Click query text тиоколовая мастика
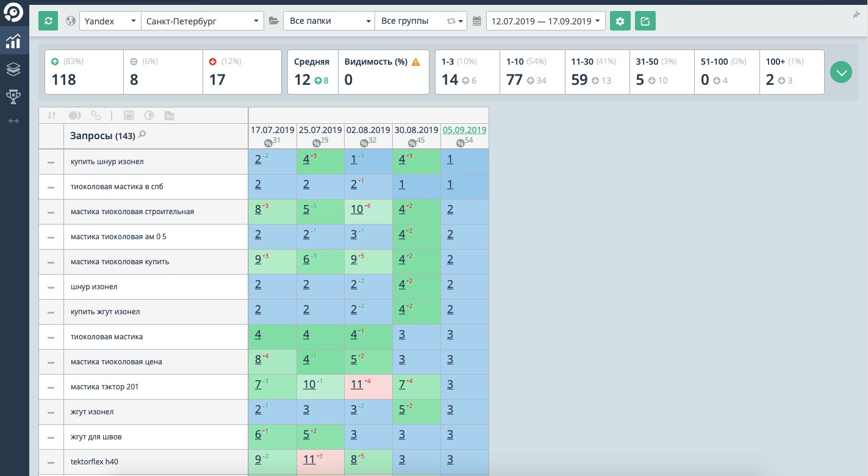This screenshot has width=868, height=476. 107,337
